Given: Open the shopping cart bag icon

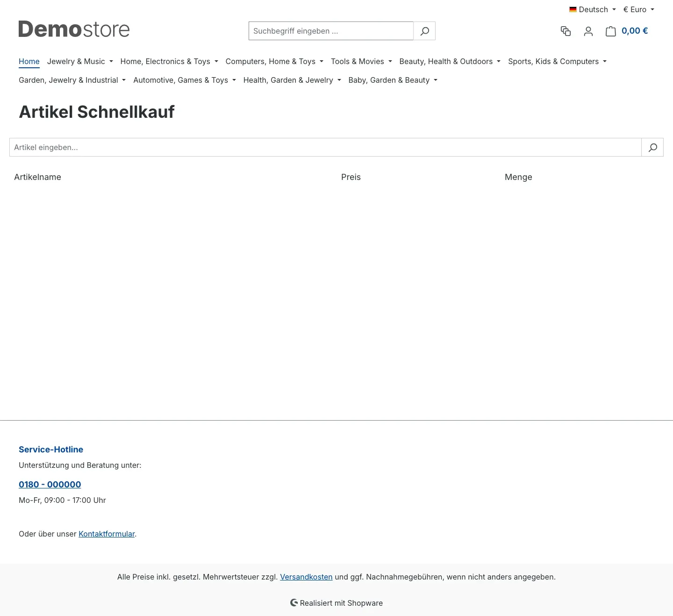Looking at the screenshot, I should 610,31.
